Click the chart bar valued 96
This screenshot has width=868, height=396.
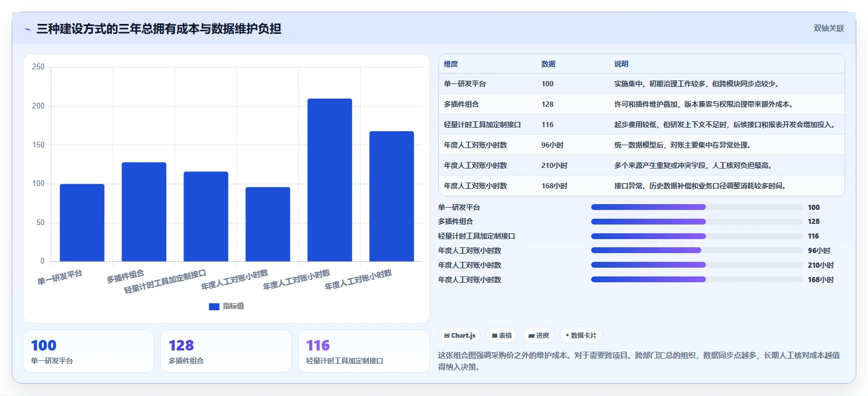pos(268,224)
